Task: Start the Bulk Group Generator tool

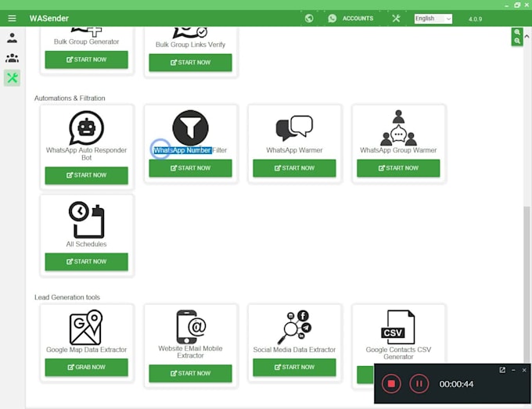Action: [x=87, y=59]
